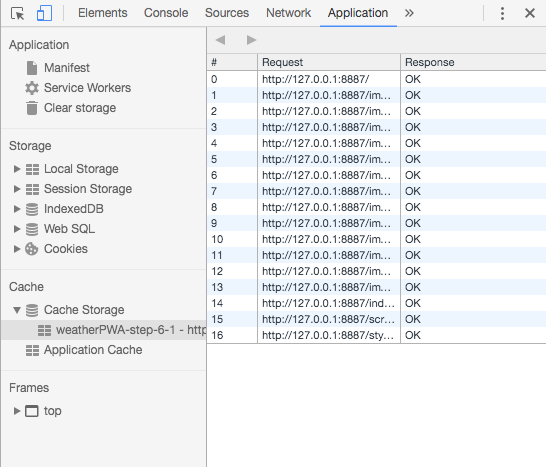Screen dimensions: 546x467
Task: Expand the IndexedDB tree item
Action: 16,209
